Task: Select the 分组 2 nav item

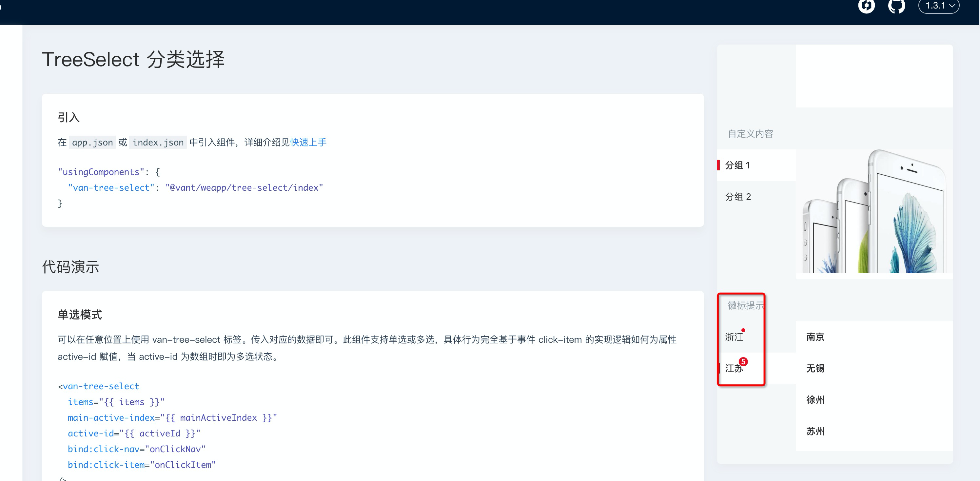Action: 756,197
